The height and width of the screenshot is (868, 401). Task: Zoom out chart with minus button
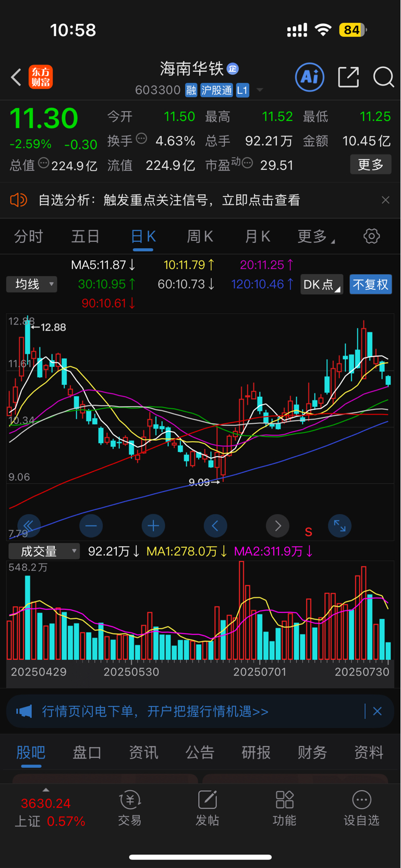(x=91, y=526)
